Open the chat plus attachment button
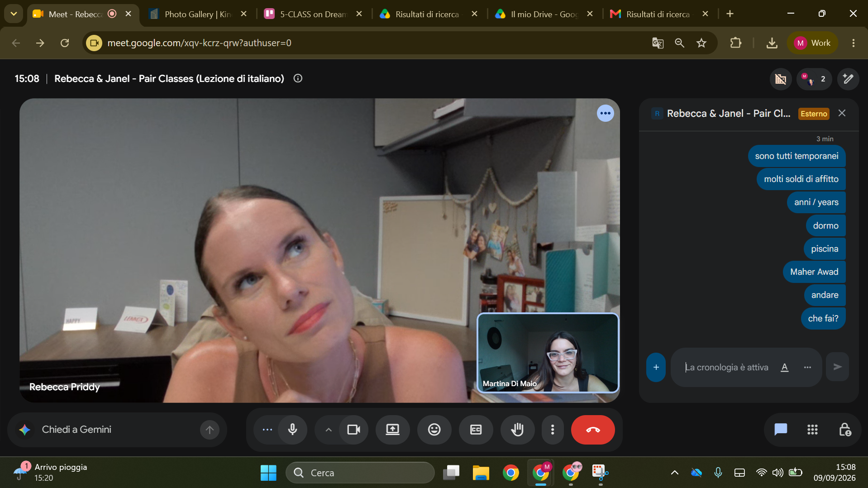 [656, 367]
